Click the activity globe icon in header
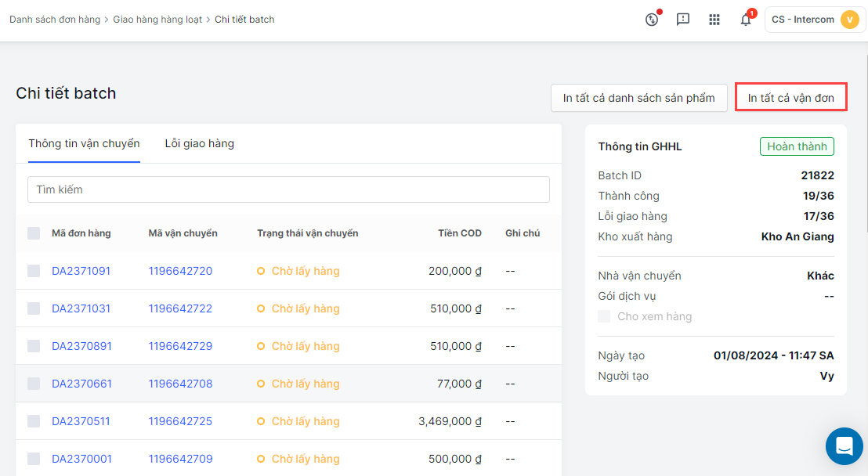 651,20
